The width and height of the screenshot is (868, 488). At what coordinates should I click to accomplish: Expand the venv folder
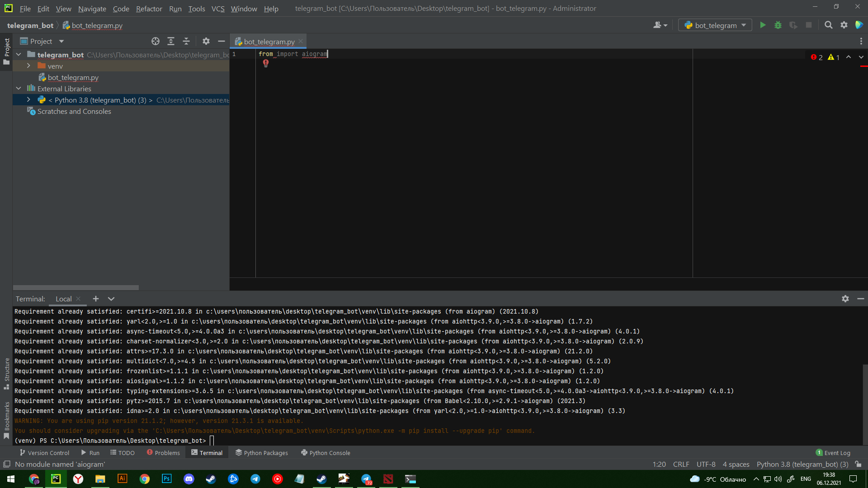pos(28,66)
